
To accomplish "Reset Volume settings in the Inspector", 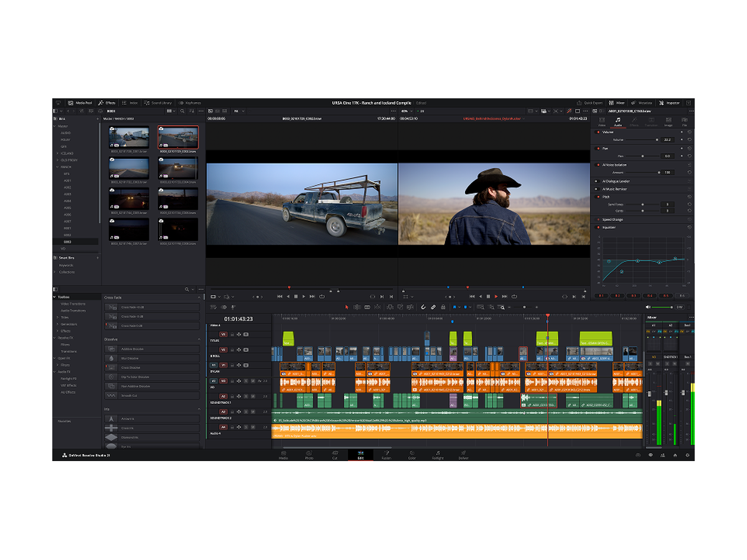I will coord(689,132).
